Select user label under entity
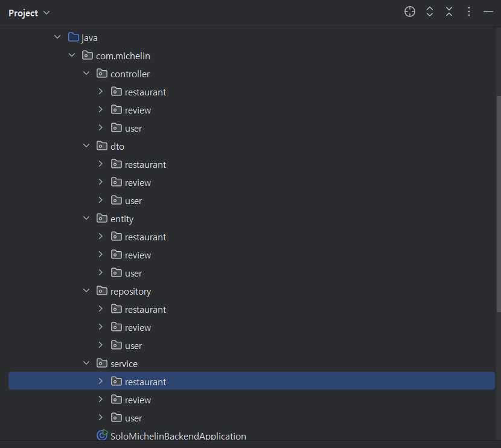 [133, 274]
